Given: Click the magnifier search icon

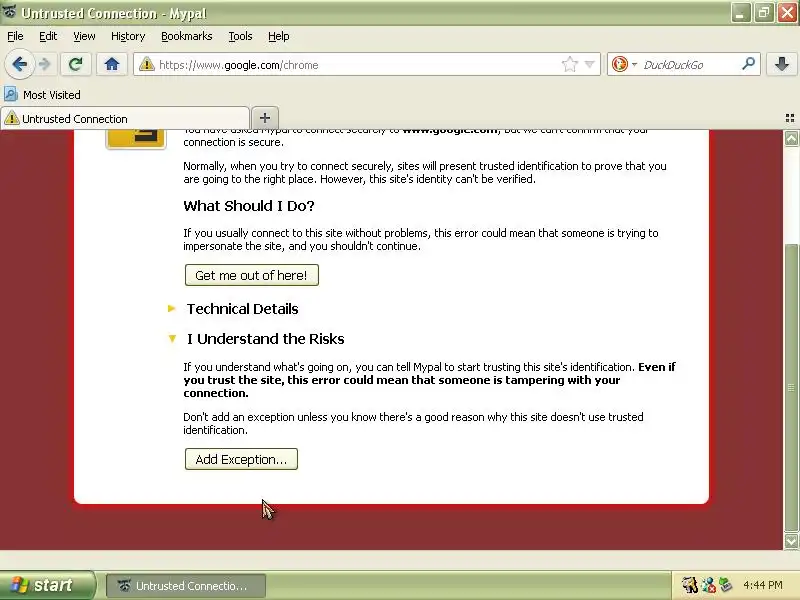Looking at the screenshot, I should tap(748, 64).
